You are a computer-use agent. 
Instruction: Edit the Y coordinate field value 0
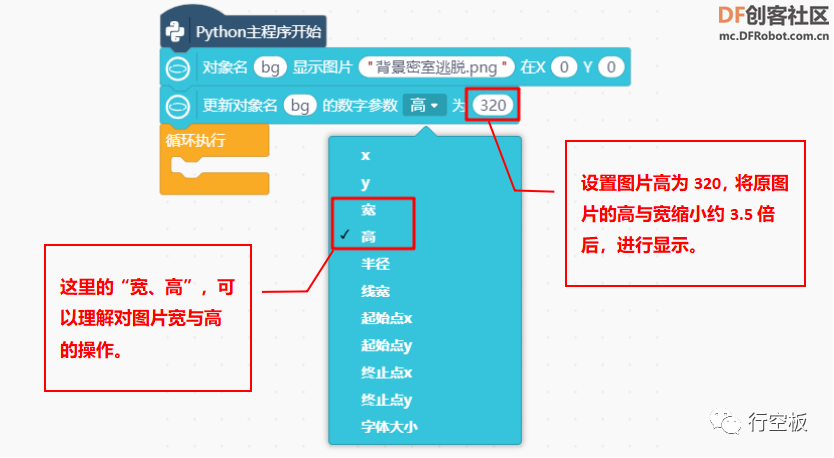click(611, 67)
